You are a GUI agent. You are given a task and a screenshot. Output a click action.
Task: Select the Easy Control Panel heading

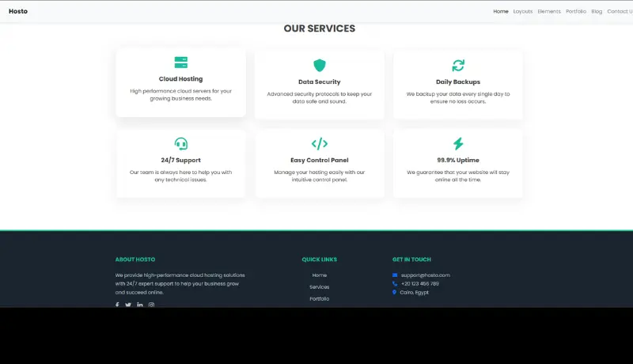320,160
